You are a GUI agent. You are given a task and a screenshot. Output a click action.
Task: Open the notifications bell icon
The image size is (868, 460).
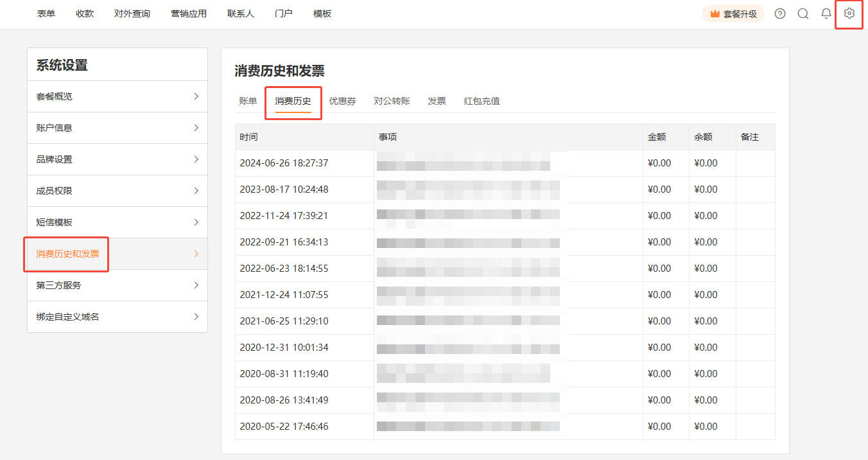(x=826, y=13)
